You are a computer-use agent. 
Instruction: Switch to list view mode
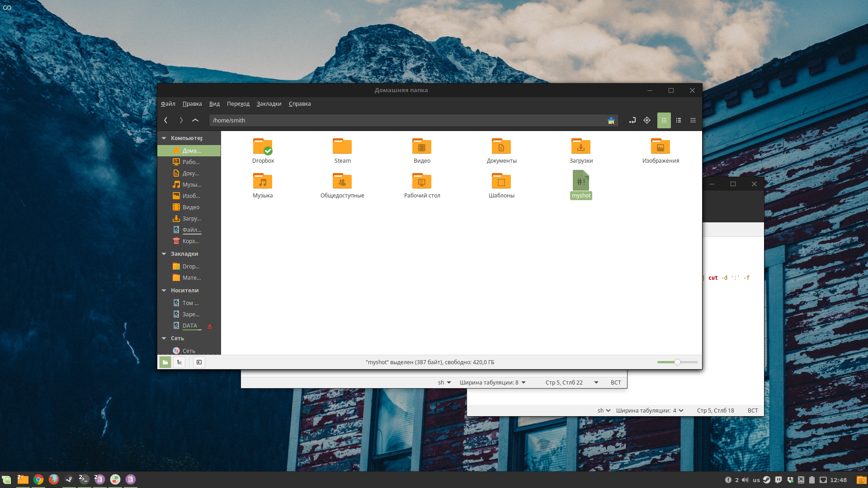[679, 120]
